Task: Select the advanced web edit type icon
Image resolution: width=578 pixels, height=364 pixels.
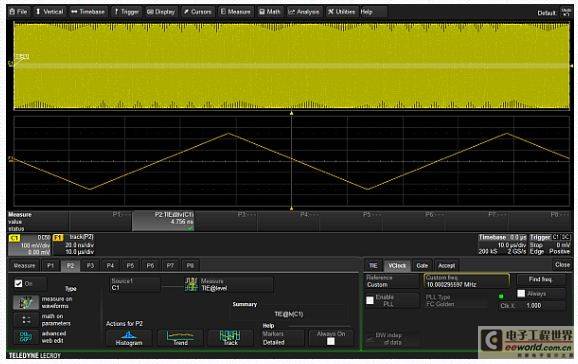Action: [x=26, y=337]
